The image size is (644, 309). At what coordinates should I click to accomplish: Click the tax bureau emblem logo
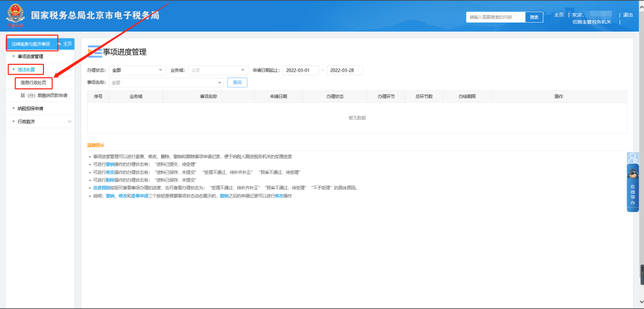click(15, 16)
